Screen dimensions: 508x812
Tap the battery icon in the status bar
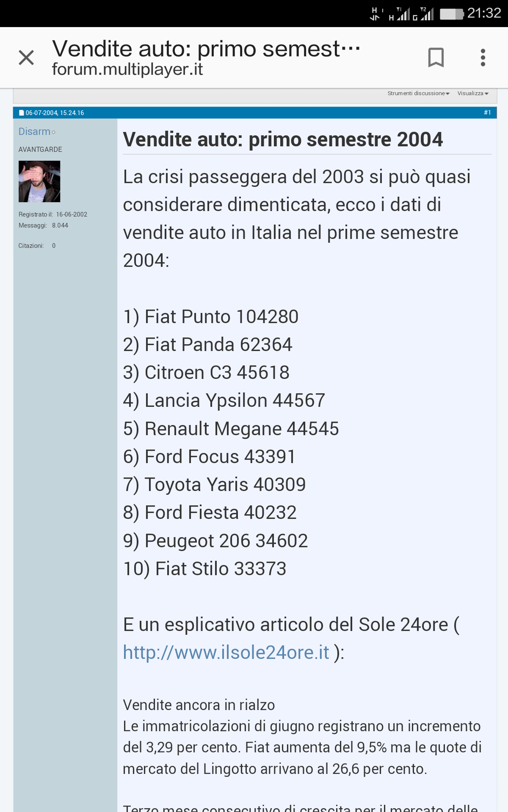tap(452, 14)
